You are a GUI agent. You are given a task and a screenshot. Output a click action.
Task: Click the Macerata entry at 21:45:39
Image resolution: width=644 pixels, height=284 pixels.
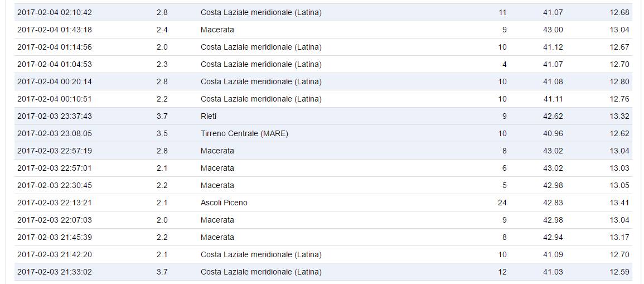(x=217, y=237)
